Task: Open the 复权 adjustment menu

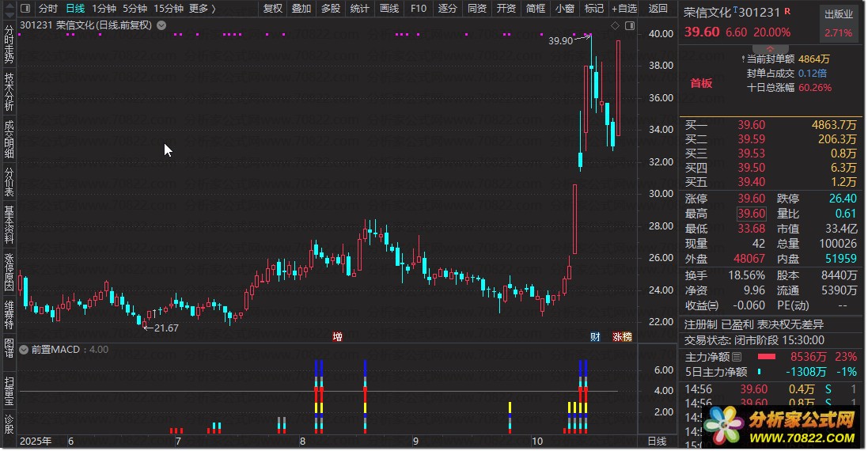Action: (273, 8)
